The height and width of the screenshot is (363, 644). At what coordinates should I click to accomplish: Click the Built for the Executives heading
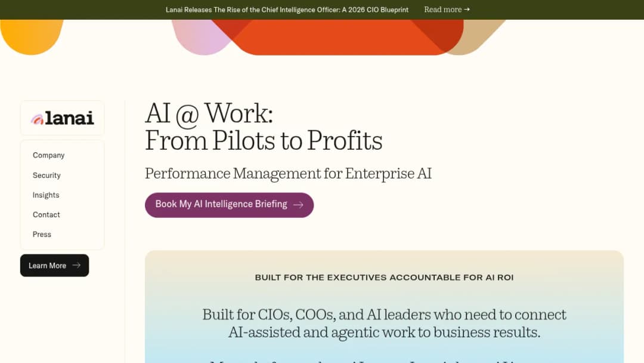[385, 278]
